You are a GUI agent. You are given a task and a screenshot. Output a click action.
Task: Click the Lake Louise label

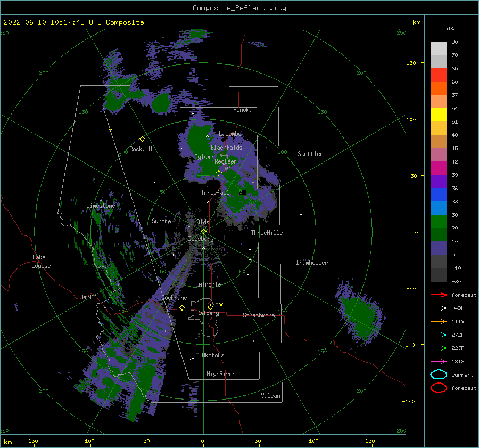point(41,262)
